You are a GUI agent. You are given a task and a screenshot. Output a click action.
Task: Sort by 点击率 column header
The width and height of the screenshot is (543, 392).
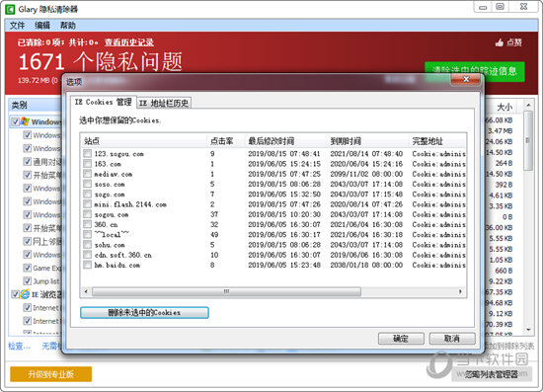[226, 141]
